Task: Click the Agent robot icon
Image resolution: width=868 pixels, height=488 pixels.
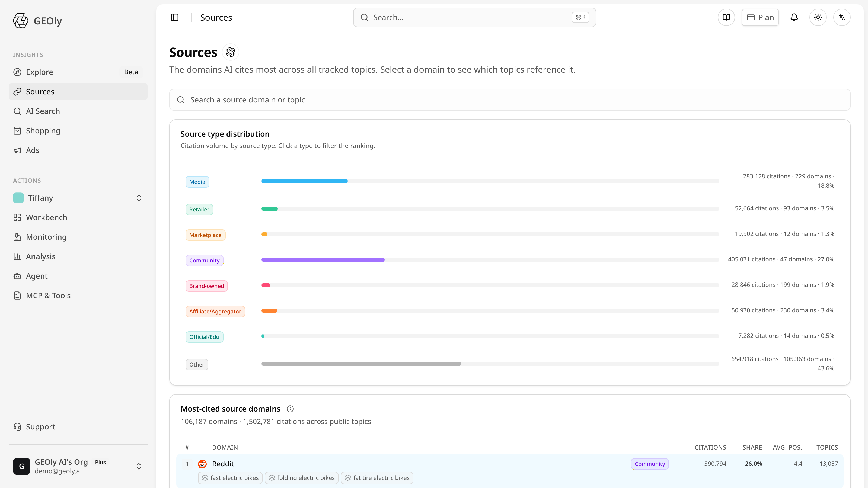Action: (x=17, y=276)
